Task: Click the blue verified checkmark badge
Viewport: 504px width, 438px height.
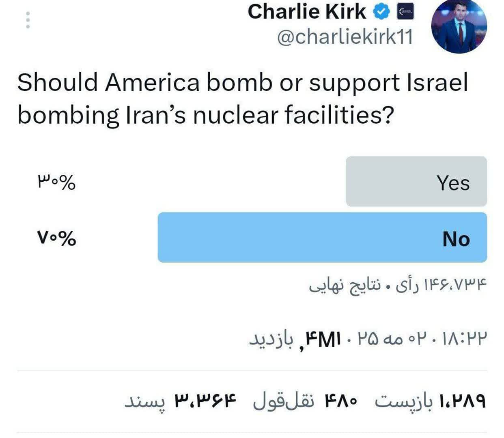Action: 382,12
